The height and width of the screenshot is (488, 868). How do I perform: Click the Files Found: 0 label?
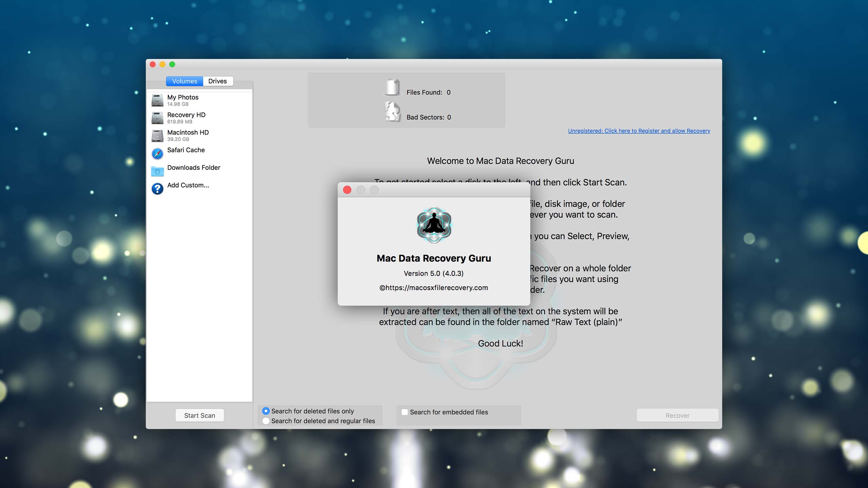pyautogui.click(x=429, y=93)
